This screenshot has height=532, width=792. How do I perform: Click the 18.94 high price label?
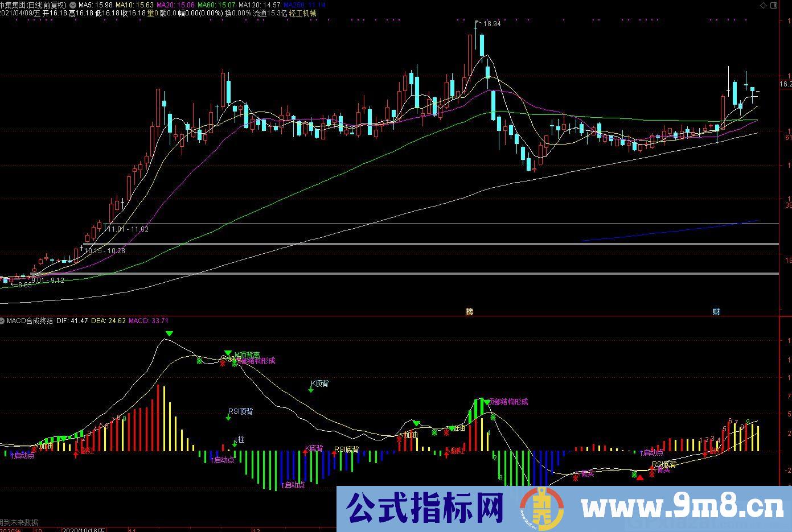click(492, 24)
